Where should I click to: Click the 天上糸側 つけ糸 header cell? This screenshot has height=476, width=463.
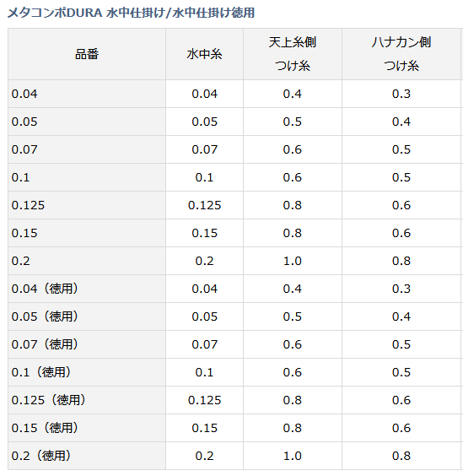(293, 54)
